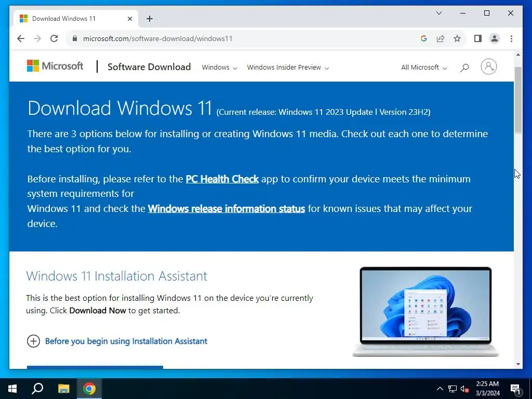Select the Download Windows 11 tab
The image size is (532, 399).
[x=75, y=19]
